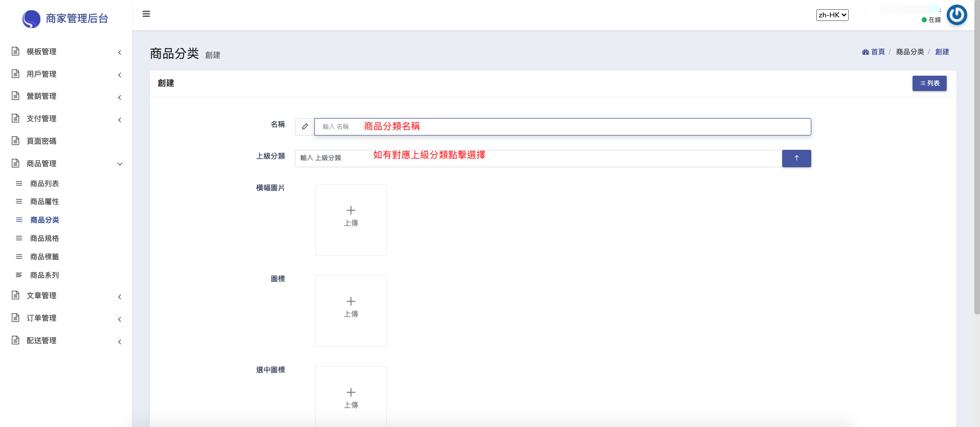Open 商品屬性 in the sidebar
Viewport: 980px width, 427px height.
click(44, 202)
